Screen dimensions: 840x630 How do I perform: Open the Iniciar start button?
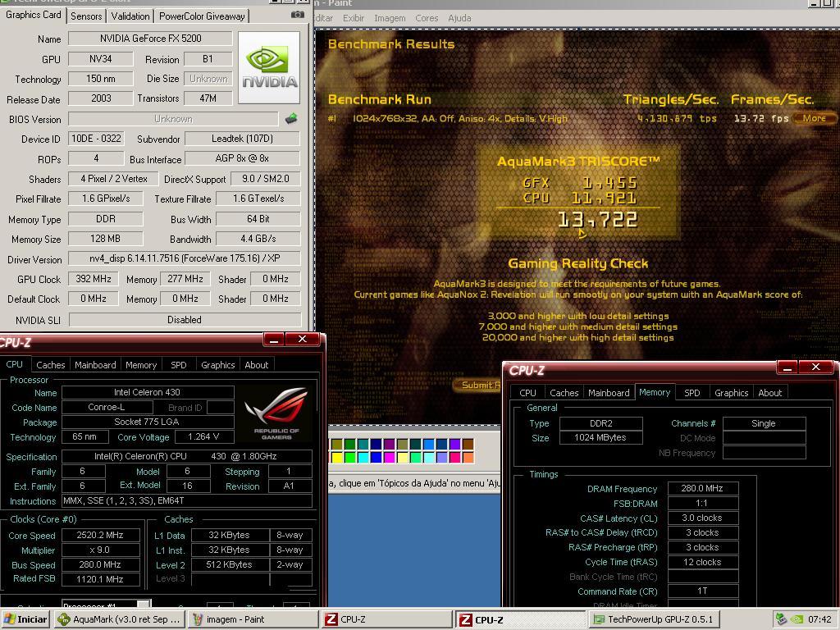25,619
